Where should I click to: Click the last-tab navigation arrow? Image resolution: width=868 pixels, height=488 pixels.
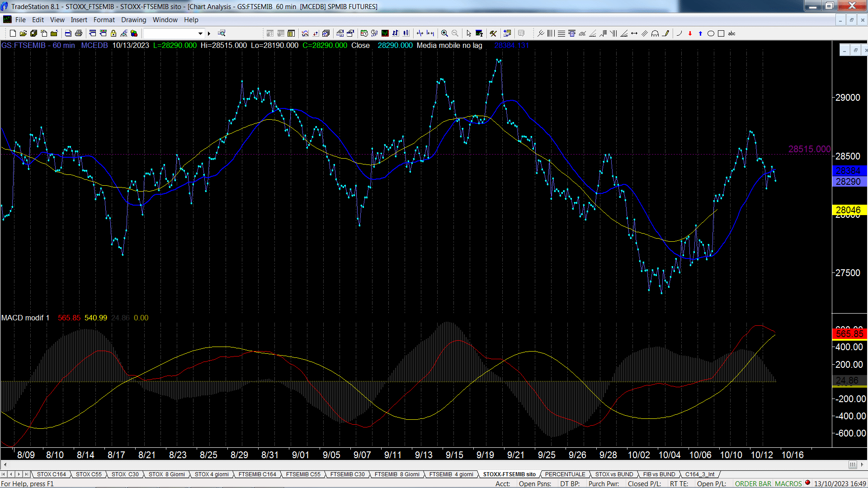(26, 474)
